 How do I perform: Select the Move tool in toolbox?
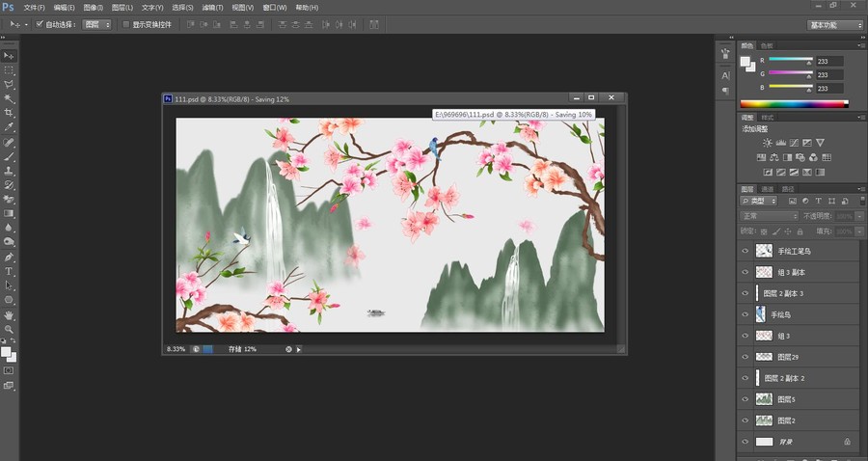(x=9, y=56)
